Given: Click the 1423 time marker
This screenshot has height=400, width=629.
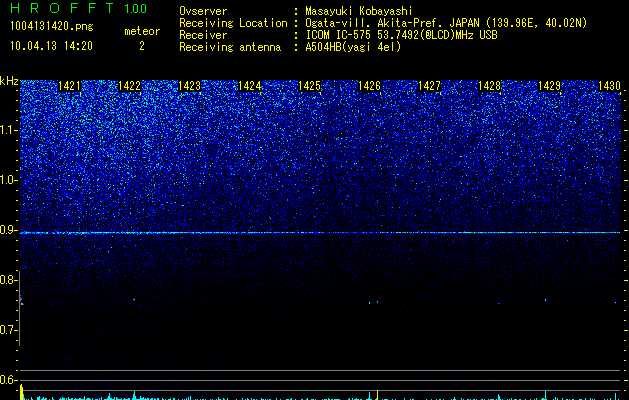Looking at the screenshot, I should click(189, 86).
